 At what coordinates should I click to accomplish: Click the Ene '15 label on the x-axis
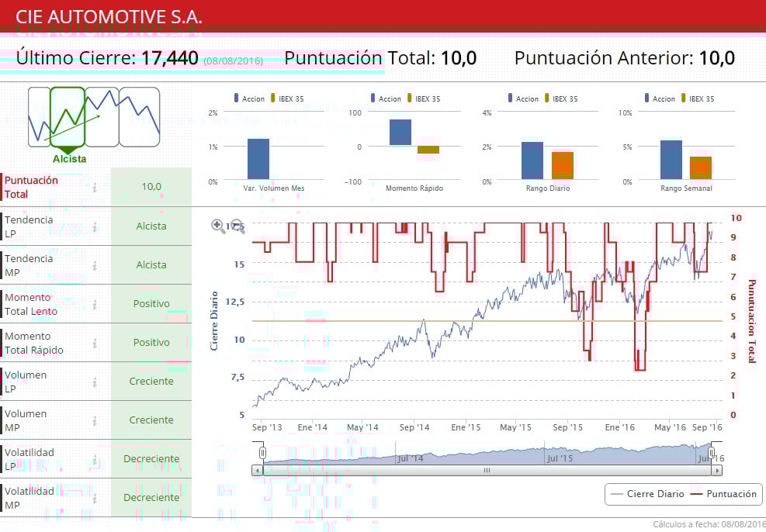point(466,427)
